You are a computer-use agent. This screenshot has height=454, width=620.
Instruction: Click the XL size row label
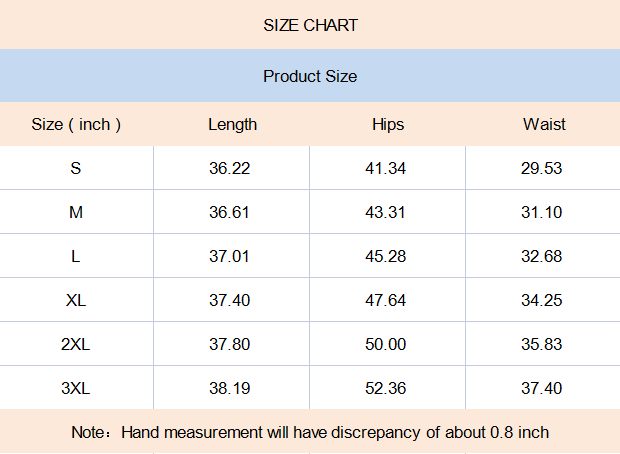pyautogui.click(x=76, y=300)
